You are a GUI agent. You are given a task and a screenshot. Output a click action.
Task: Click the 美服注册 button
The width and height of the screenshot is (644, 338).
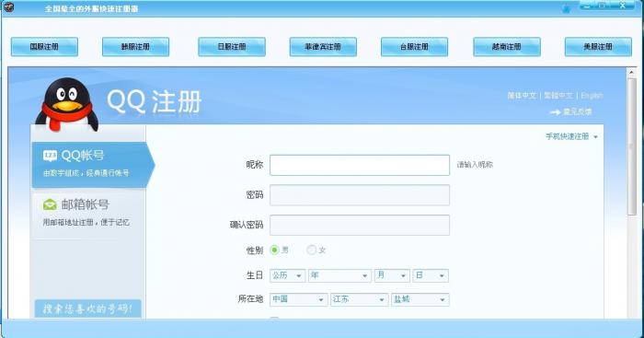pyautogui.click(x=598, y=47)
